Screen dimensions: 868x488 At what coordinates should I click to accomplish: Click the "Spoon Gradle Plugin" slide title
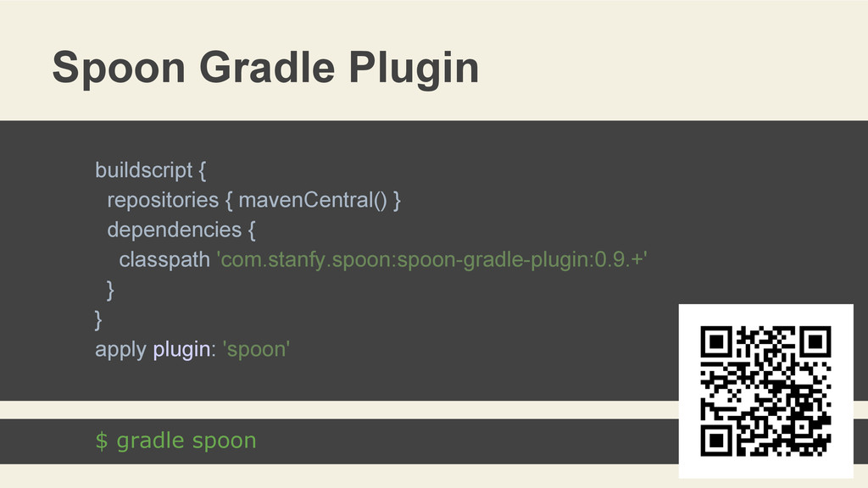[x=264, y=68]
